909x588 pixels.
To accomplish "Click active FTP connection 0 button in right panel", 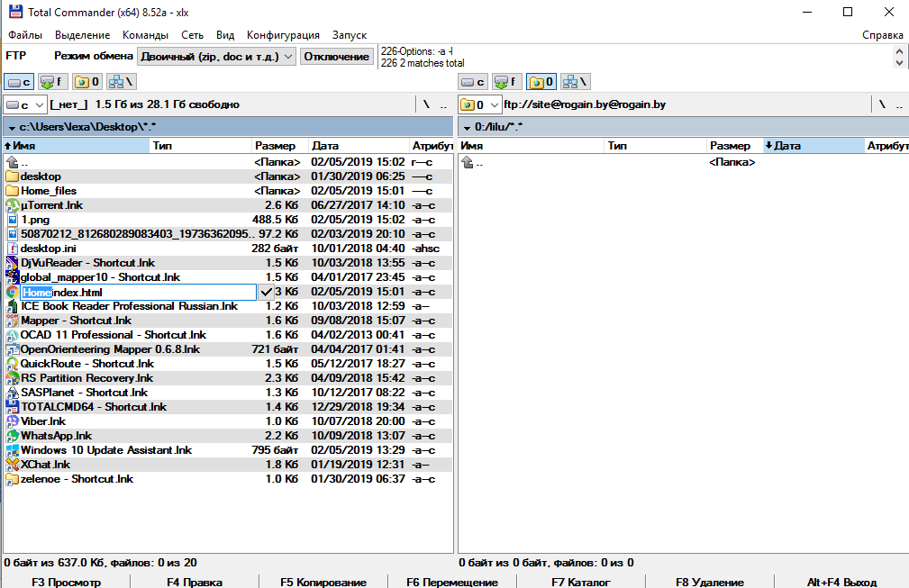I will [x=541, y=82].
